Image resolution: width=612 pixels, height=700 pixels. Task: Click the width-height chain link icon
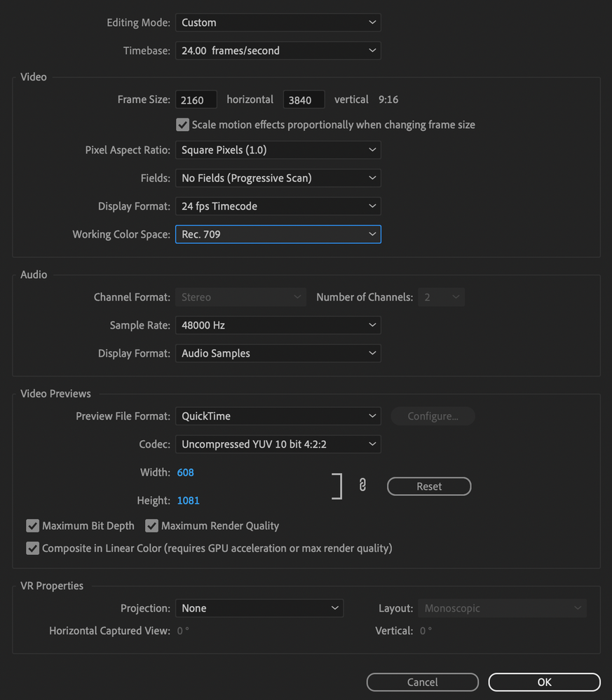point(362,485)
